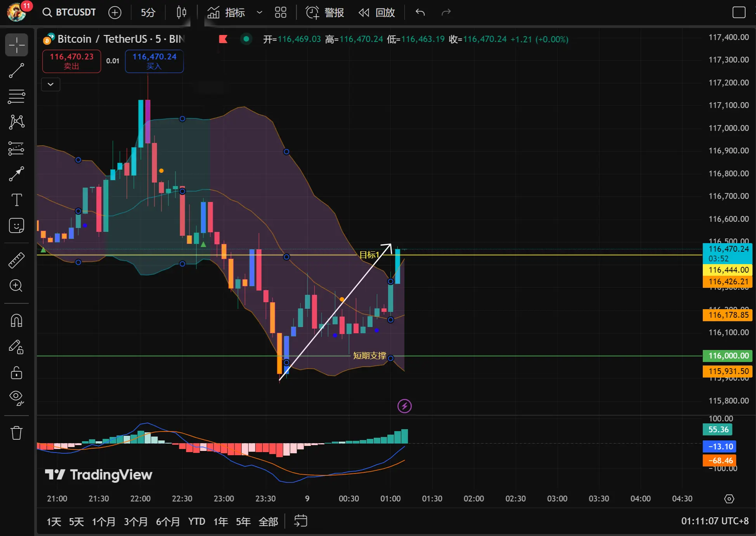
Task: Select the pattern drawing tool
Action: (17, 122)
